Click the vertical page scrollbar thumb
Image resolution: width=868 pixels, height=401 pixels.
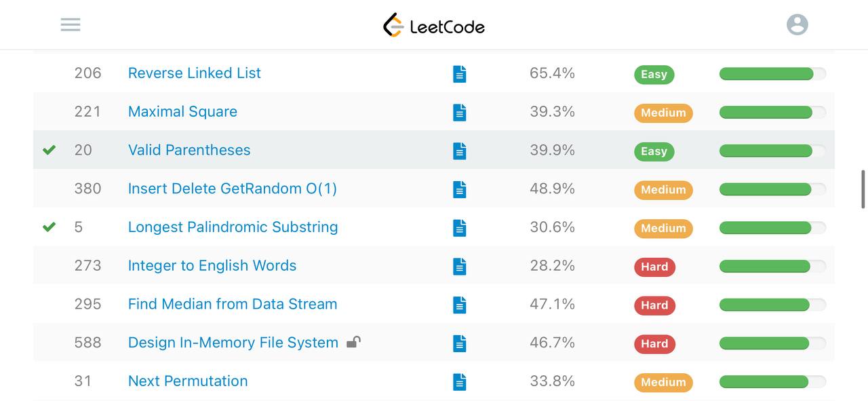(x=863, y=189)
